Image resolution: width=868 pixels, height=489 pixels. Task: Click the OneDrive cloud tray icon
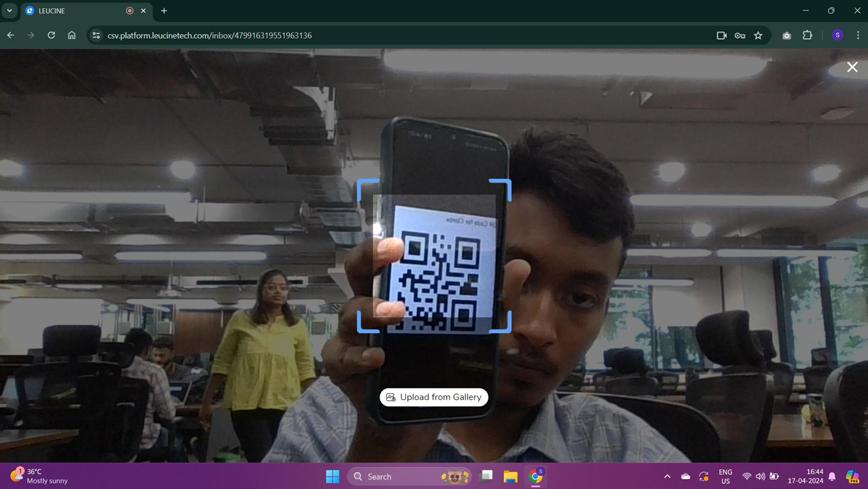[686, 476]
